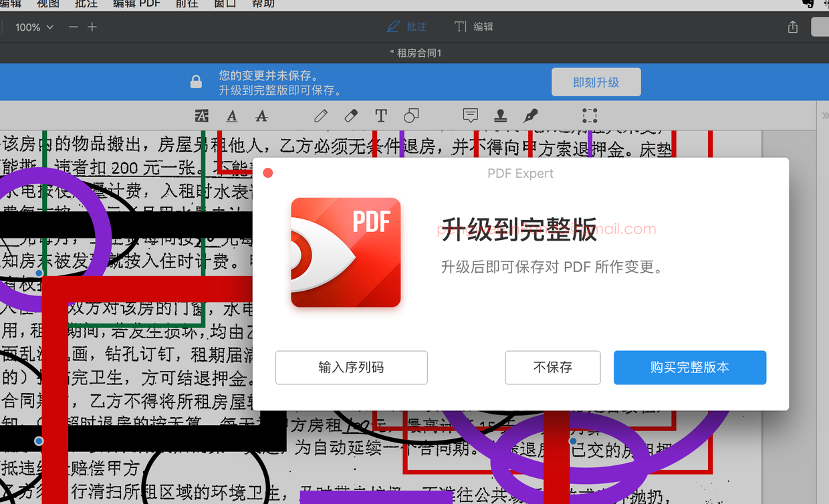Screen dimensions: 829x504
Task: Open the 帮助 menu
Action: point(263,3)
